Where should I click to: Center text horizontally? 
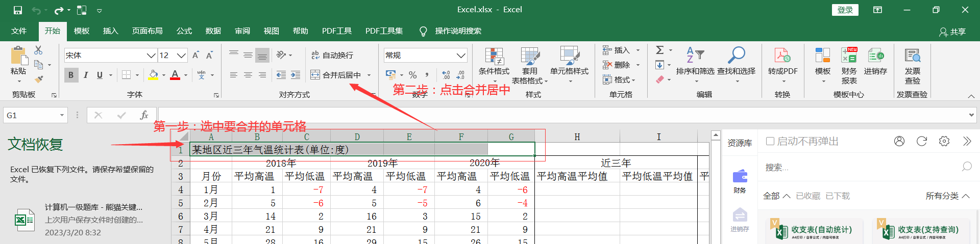click(248, 75)
